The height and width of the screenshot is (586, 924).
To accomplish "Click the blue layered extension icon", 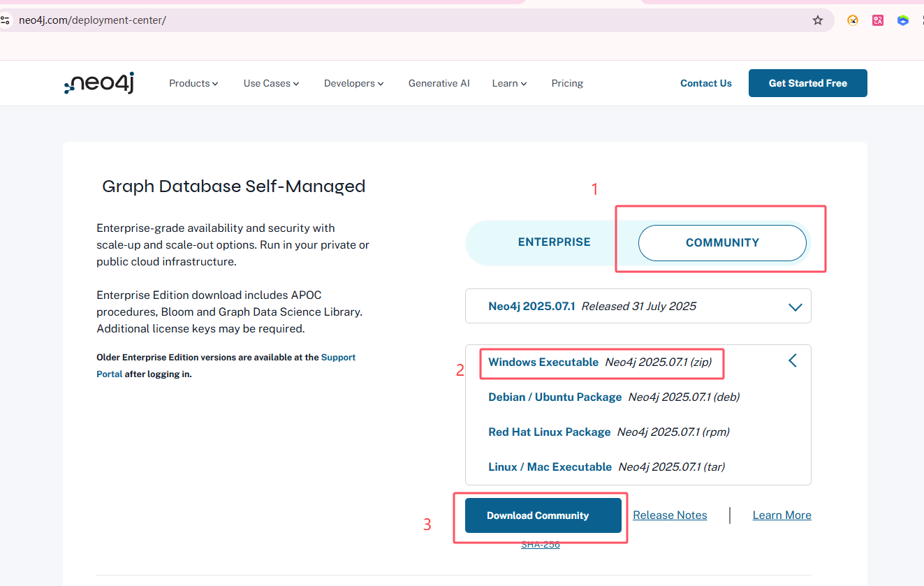I will coord(903,20).
